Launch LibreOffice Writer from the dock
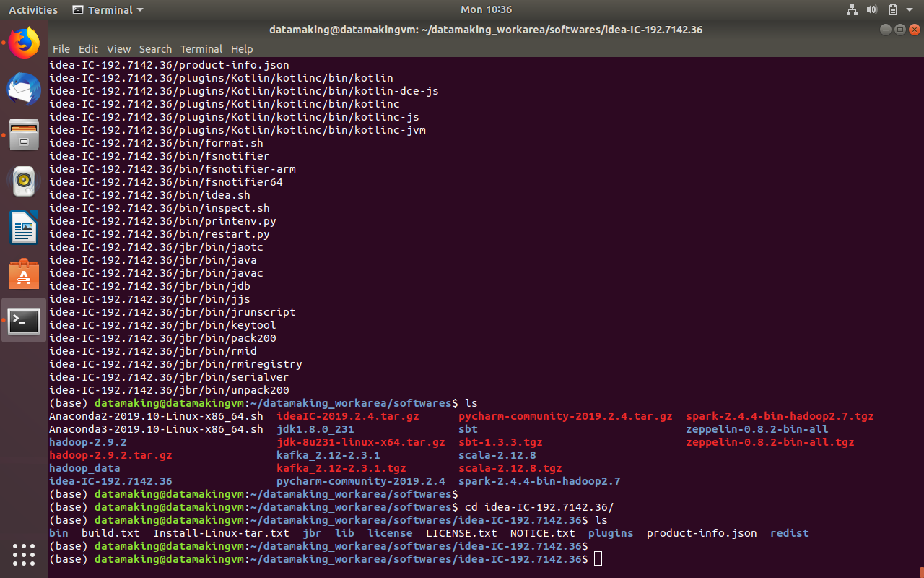924x578 pixels. tap(24, 228)
